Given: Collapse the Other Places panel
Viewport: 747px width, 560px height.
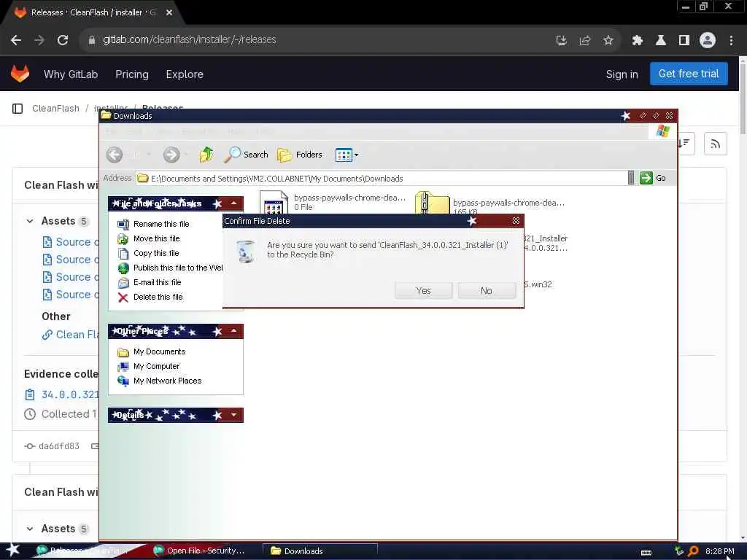Looking at the screenshot, I should (234, 331).
